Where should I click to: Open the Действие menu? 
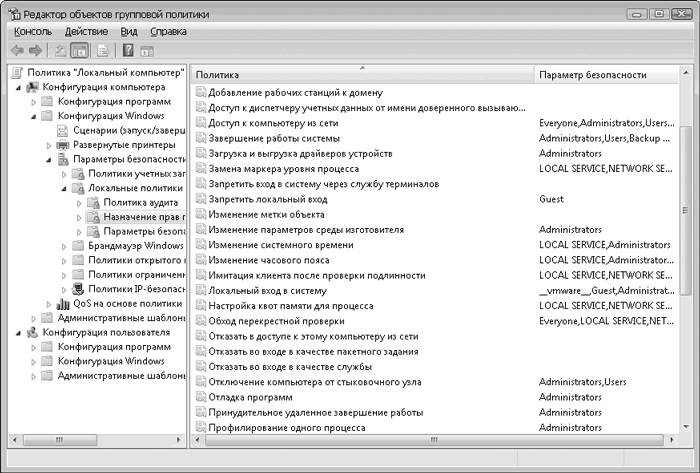[86, 32]
